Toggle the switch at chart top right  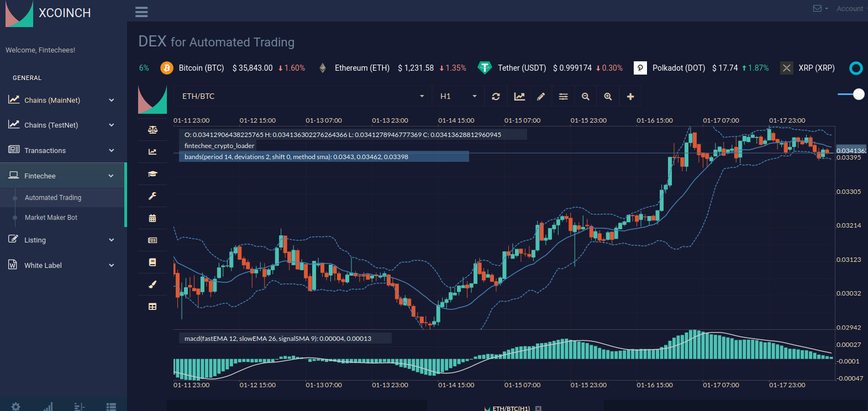pyautogui.click(x=851, y=94)
